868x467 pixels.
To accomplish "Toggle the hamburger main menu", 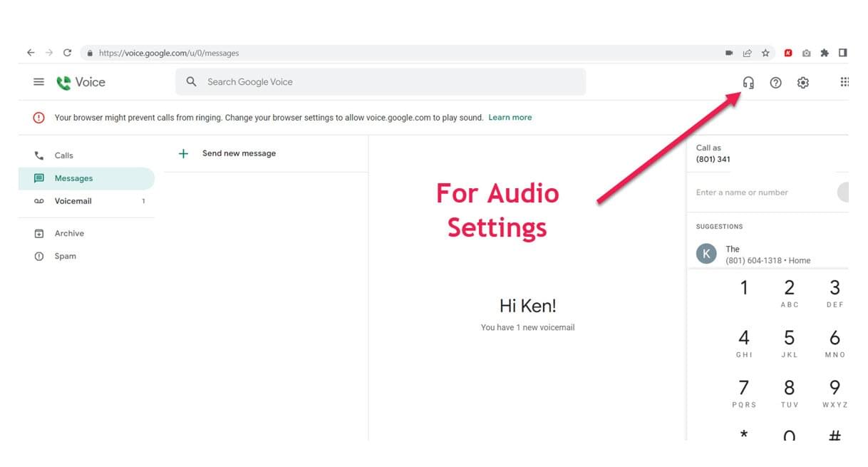I will 38,82.
